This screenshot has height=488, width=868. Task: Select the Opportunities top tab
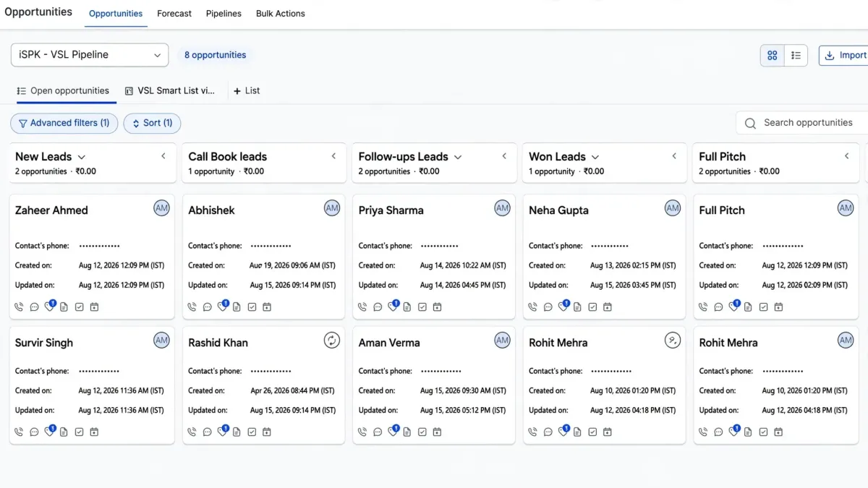[x=116, y=14]
